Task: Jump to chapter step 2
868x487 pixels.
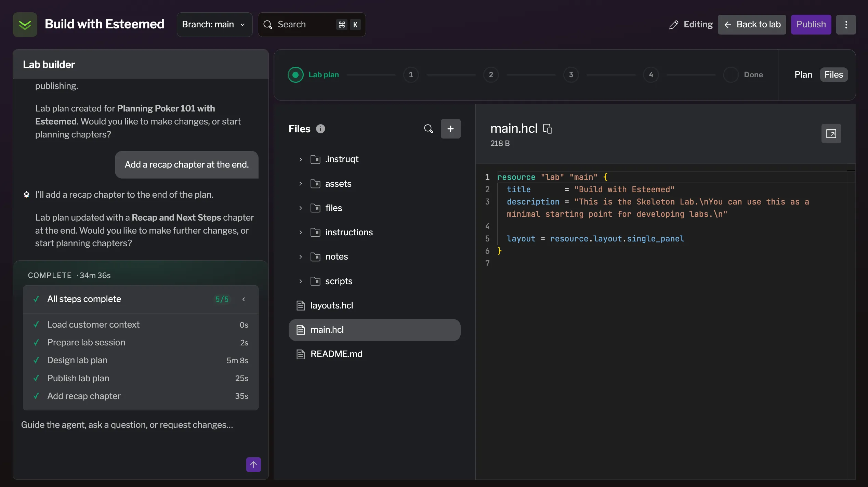Action: pyautogui.click(x=491, y=75)
